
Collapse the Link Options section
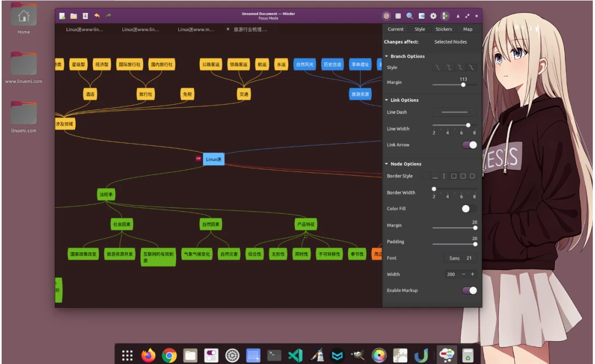[x=386, y=100]
